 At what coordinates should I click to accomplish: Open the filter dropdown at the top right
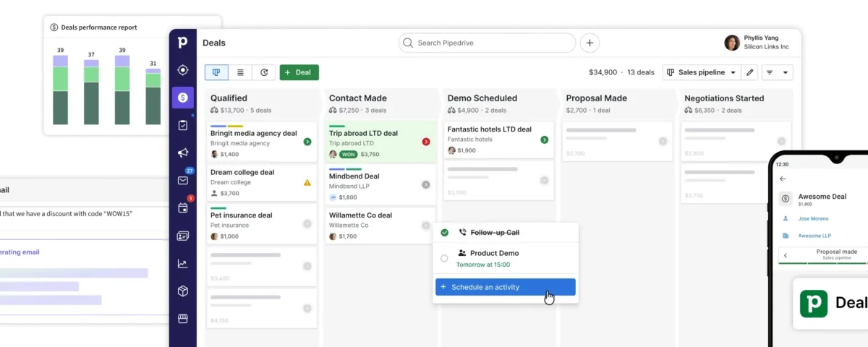778,72
